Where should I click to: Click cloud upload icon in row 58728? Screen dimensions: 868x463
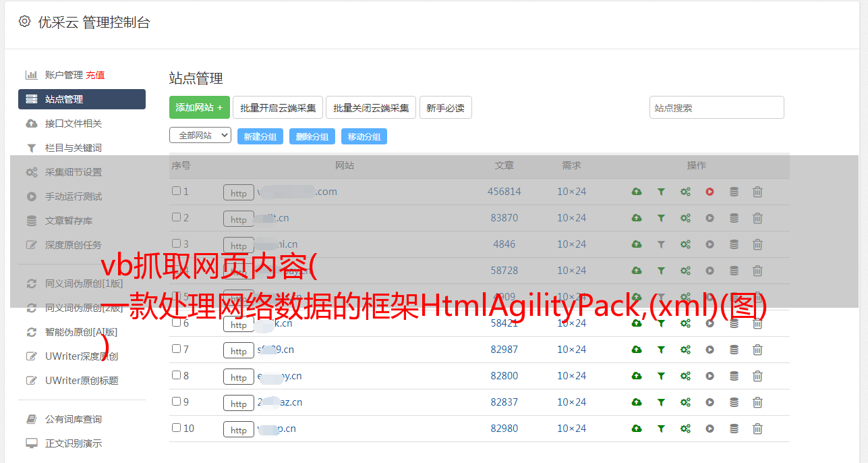[637, 271]
